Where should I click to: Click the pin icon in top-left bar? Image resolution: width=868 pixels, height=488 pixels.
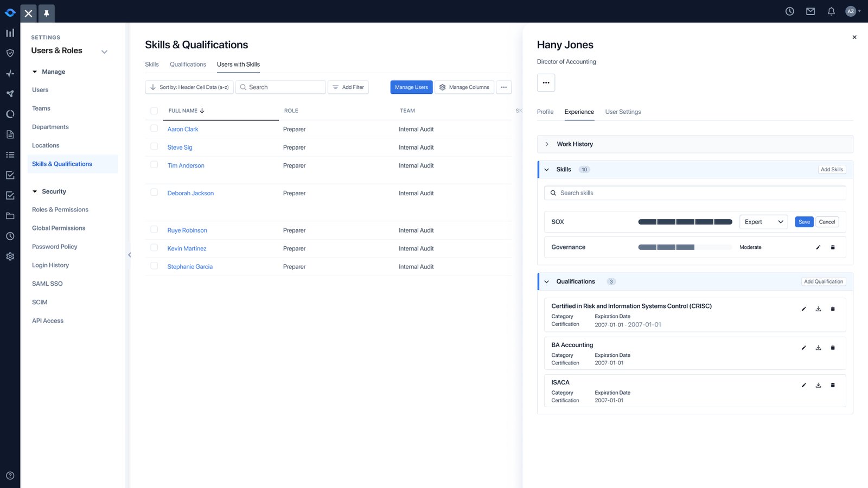point(47,14)
